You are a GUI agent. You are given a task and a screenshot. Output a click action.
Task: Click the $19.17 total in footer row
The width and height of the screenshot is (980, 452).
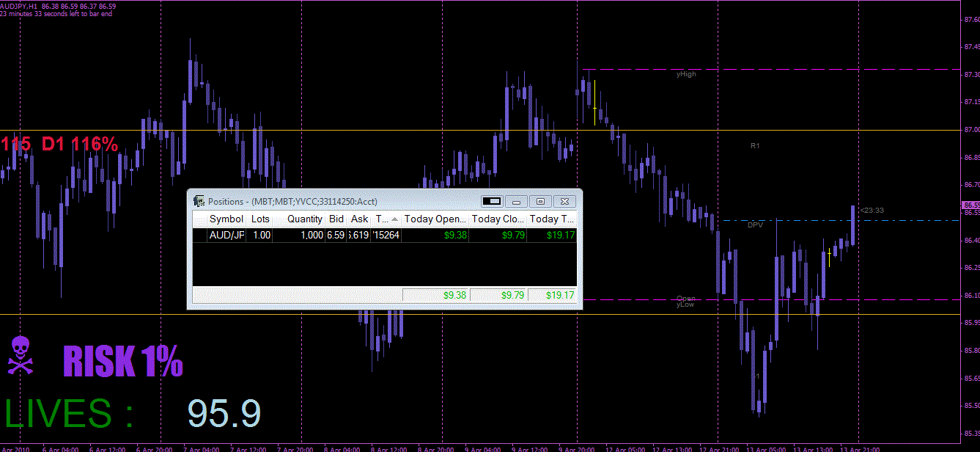[x=561, y=295]
